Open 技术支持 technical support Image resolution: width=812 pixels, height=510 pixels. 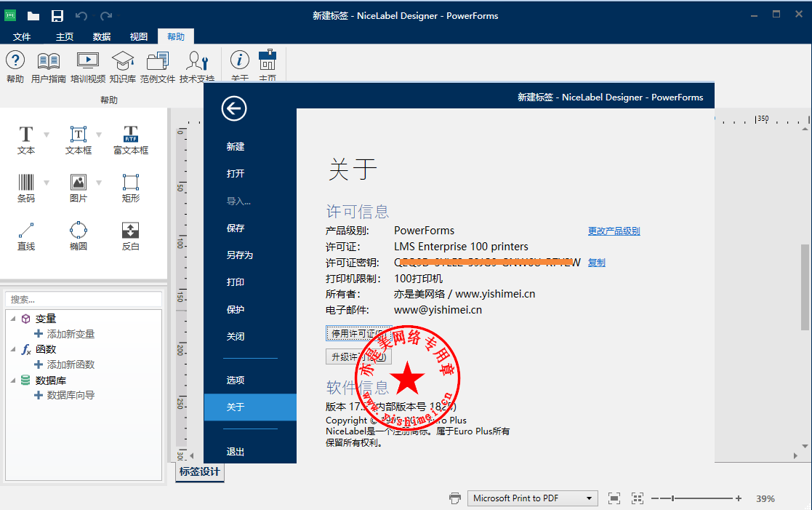pyautogui.click(x=197, y=67)
